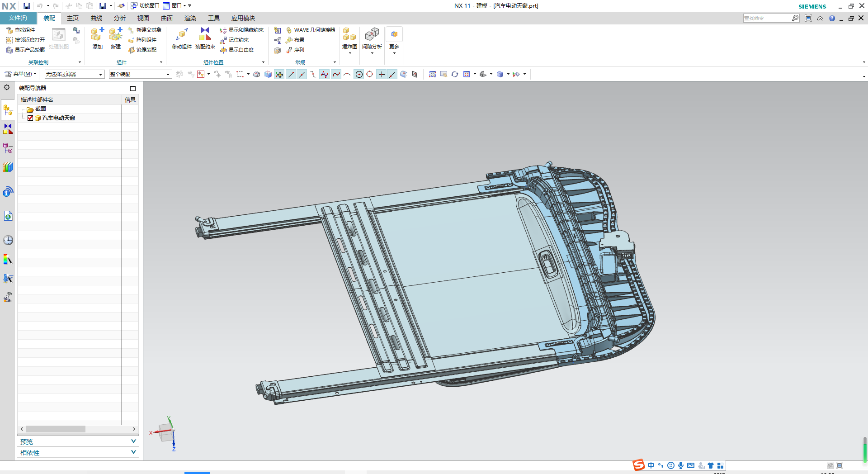Switch to the 视图 (View) ribbon tab
This screenshot has height=474, width=868.
pyautogui.click(x=143, y=18)
